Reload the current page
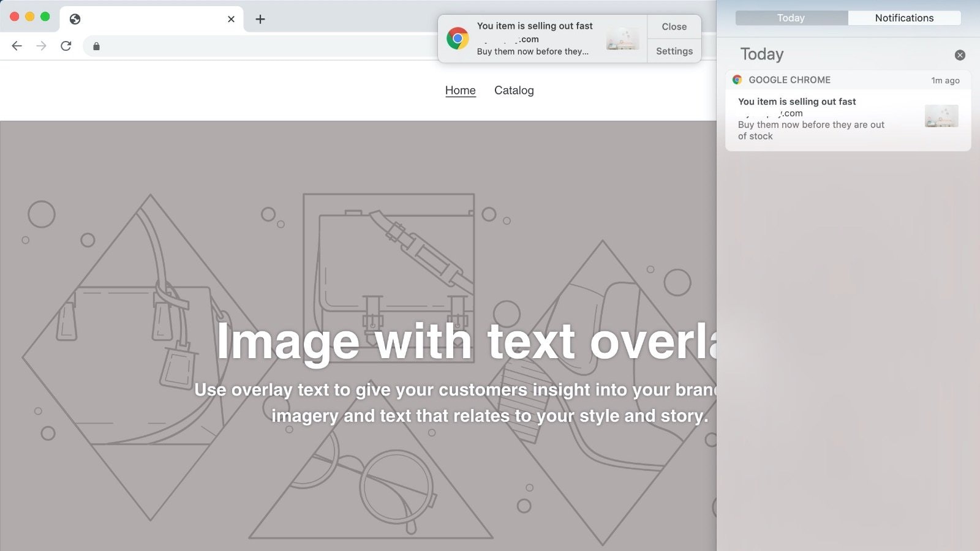 (x=66, y=45)
